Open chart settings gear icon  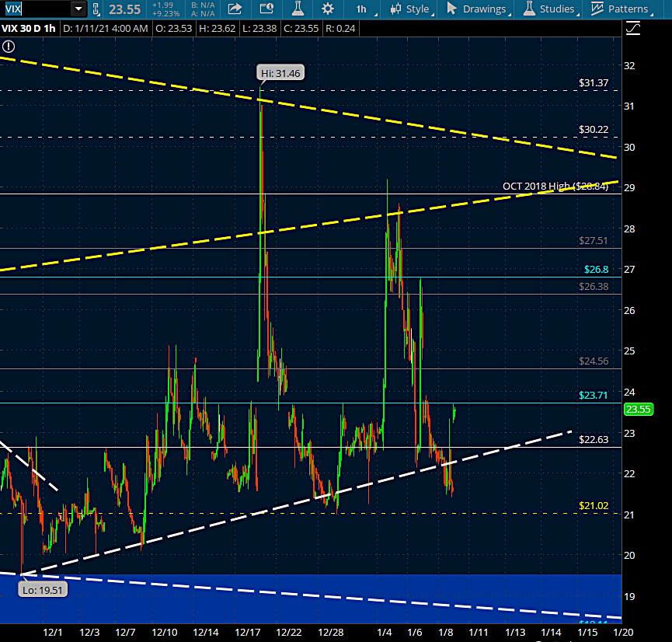point(328,9)
